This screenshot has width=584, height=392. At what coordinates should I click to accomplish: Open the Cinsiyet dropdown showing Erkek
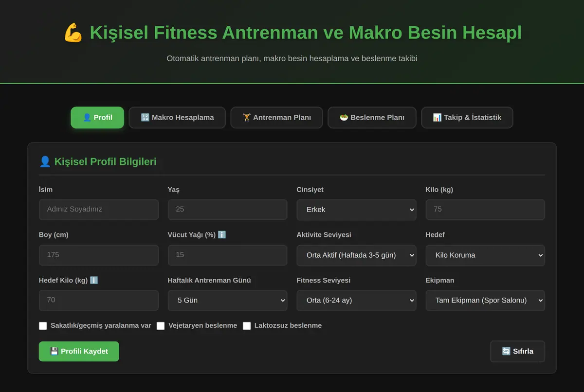click(356, 210)
